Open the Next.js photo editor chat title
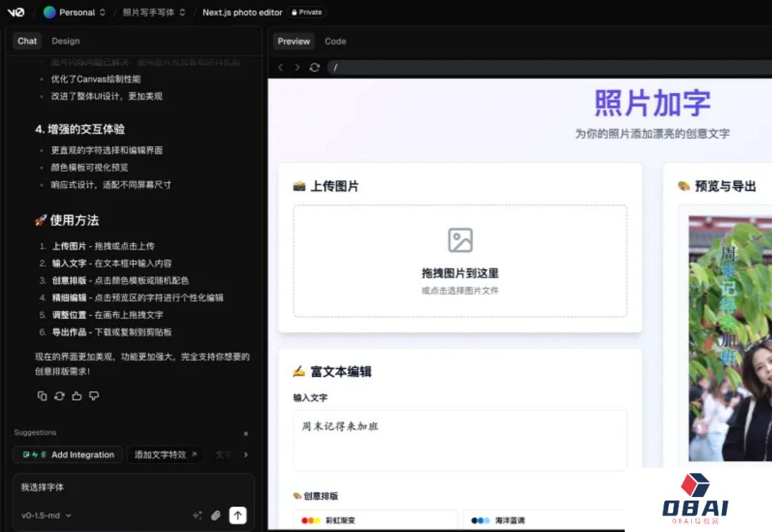Viewport: 772px width, 532px height. [x=242, y=12]
